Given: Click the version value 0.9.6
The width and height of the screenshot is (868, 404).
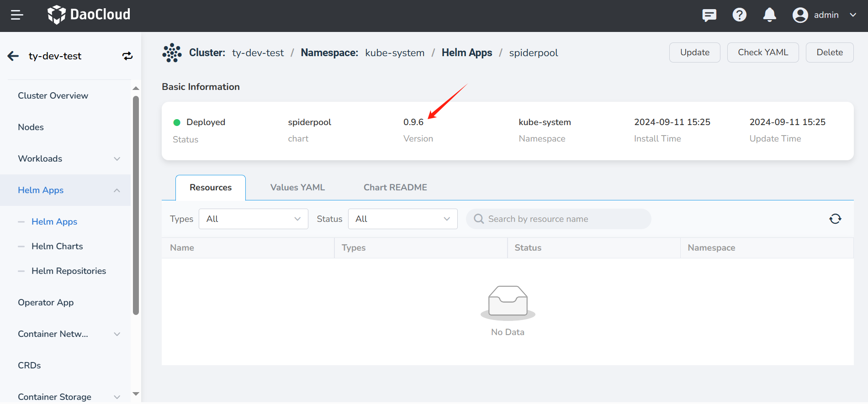Looking at the screenshot, I should pyautogui.click(x=413, y=122).
